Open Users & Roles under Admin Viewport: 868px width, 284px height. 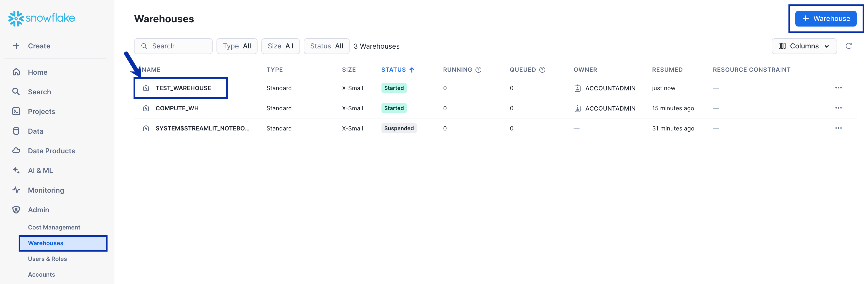coord(47,259)
